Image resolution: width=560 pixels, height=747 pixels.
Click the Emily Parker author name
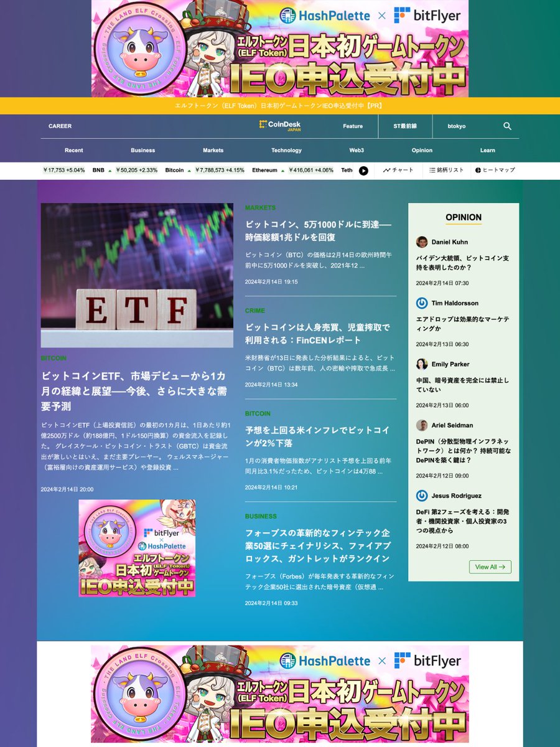[x=450, y=364]
